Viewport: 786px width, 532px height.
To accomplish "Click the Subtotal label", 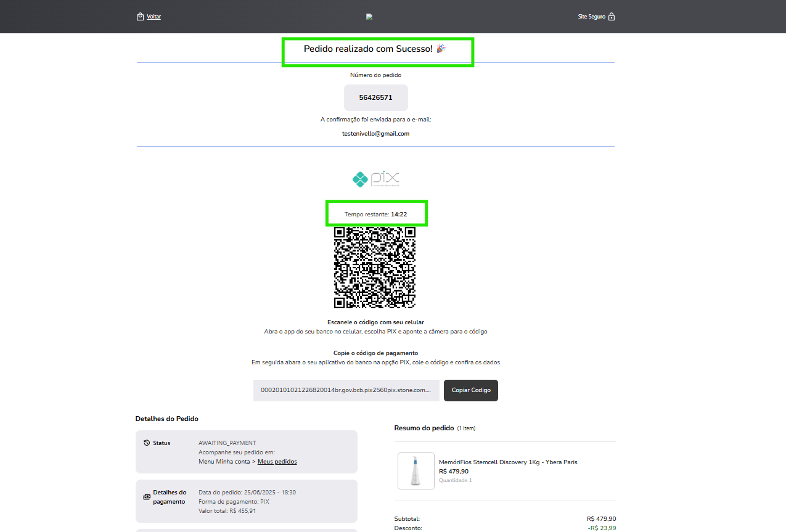I will [407, 518].
